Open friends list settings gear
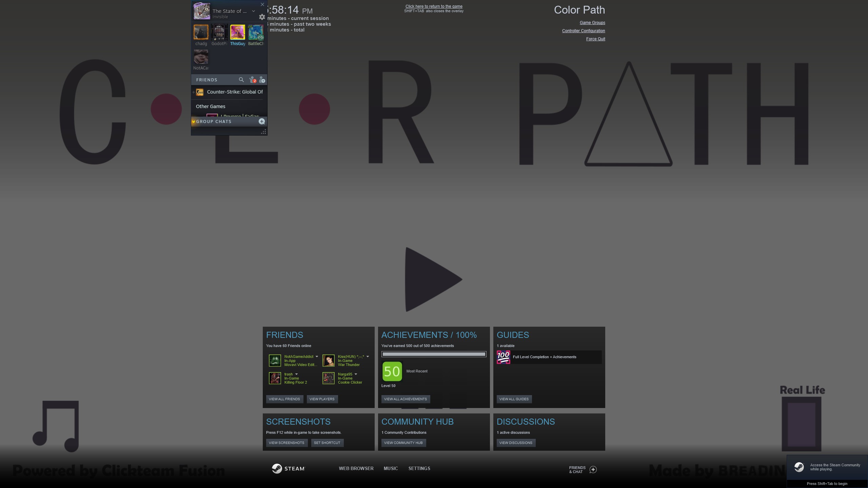The width and height of the screenshot is (868, 488). click(x=262, y=17)
